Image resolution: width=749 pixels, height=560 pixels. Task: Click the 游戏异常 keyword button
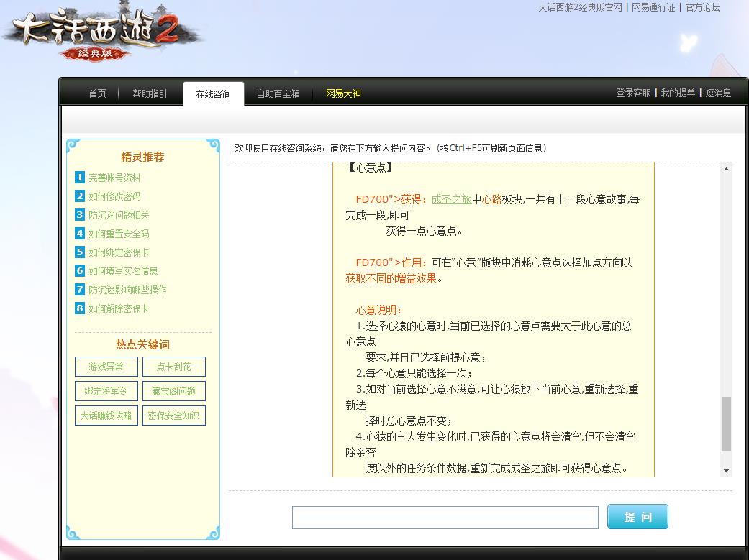[106, 367]
